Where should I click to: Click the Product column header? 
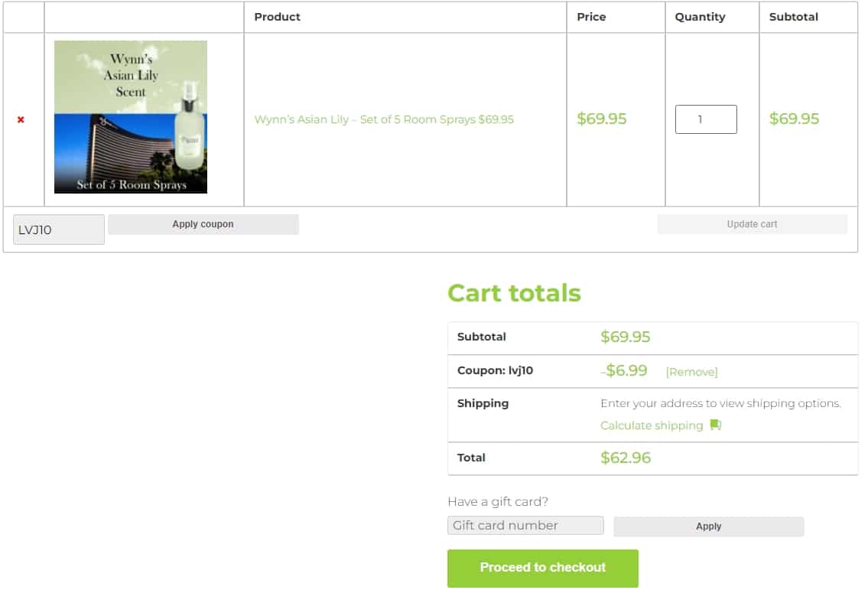tap(277, 17)
